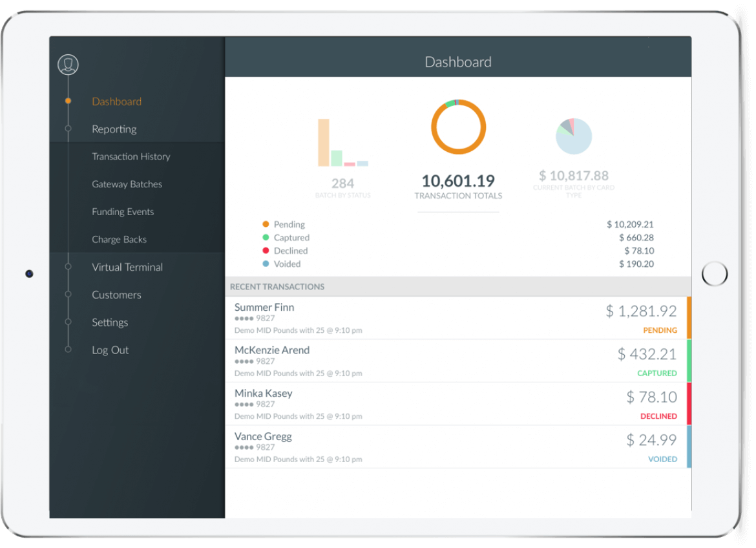756x548 pixels.
Task: Open the Minka Kasey transaction
Action: point(458,404)
